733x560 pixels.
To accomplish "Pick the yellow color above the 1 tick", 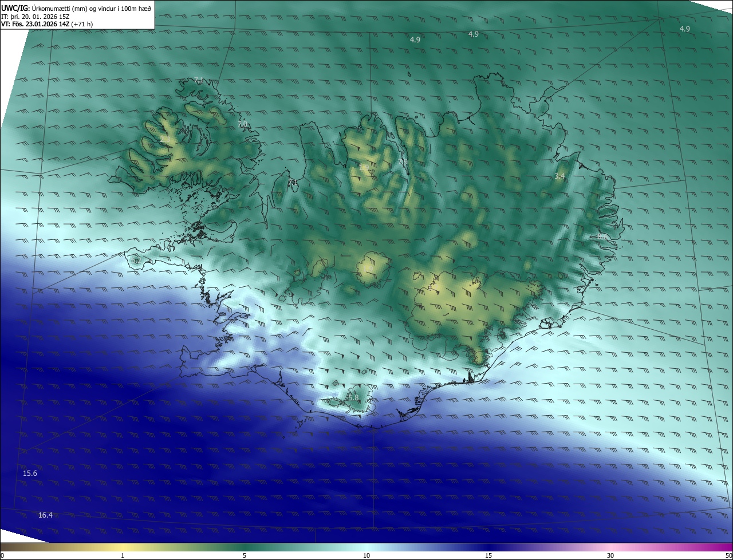I will tap(123, 547).
